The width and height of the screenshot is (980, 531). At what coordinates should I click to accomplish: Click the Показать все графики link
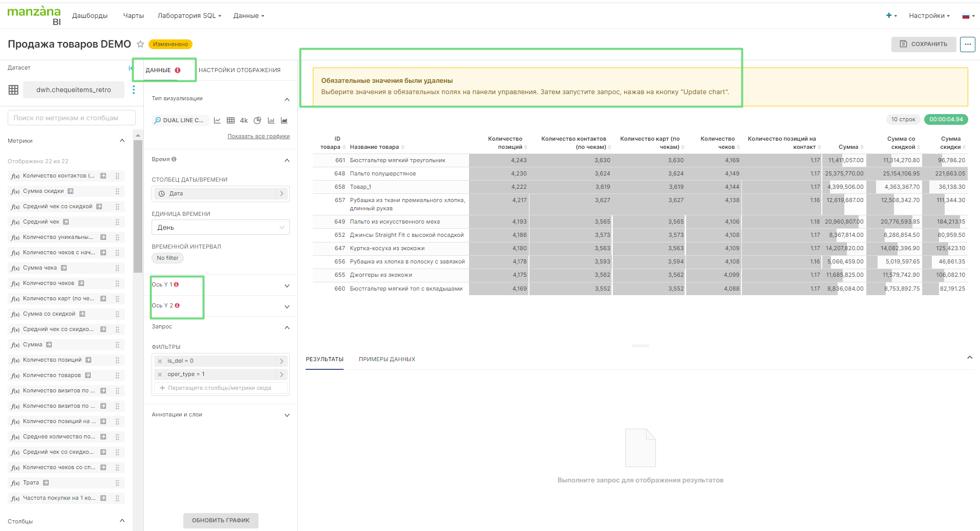click(x=259, y=136)
